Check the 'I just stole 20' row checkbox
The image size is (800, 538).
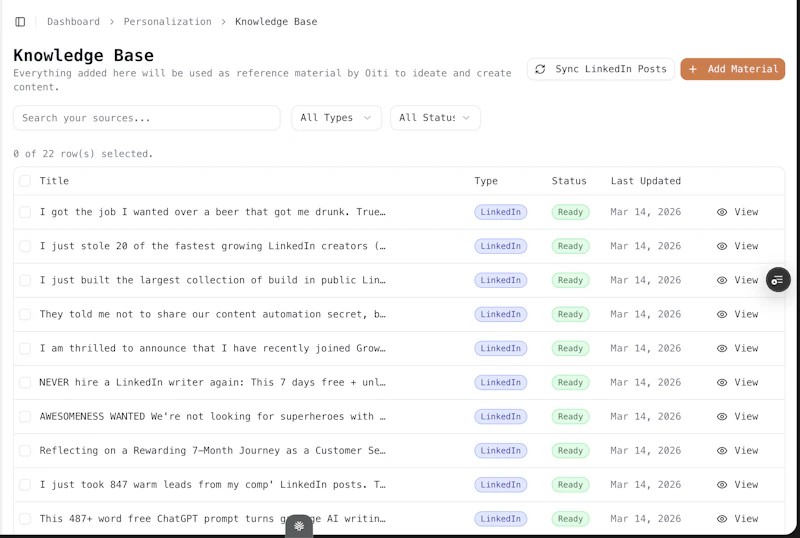(x=25, y=246)
